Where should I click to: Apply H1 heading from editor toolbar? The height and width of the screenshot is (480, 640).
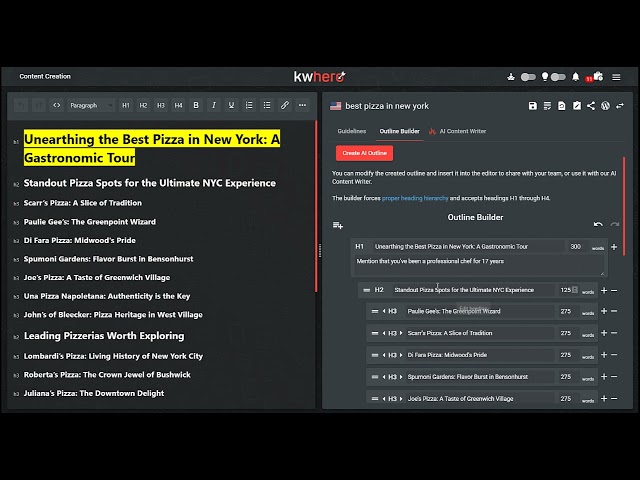(126, 105)
